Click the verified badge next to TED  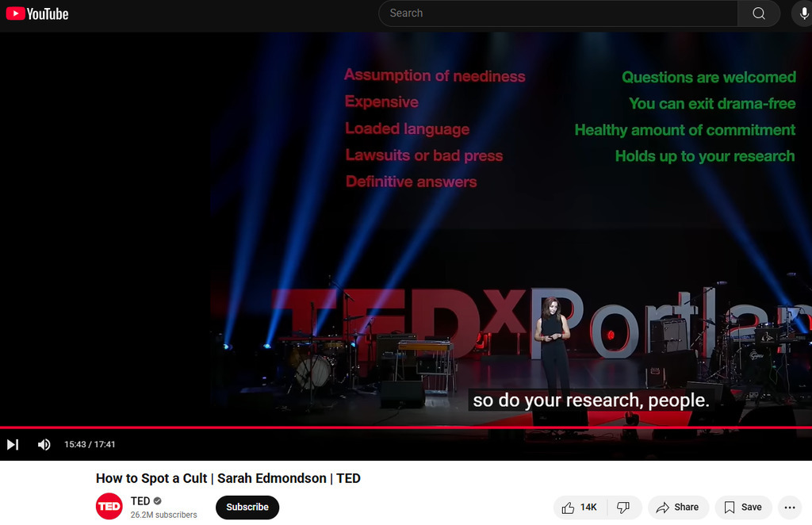coord(158,501)
